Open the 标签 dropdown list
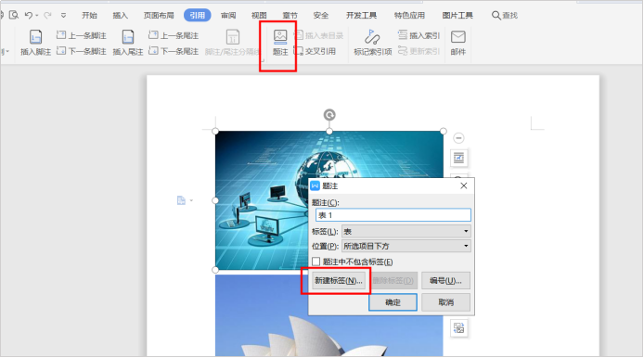 (406, 232)
